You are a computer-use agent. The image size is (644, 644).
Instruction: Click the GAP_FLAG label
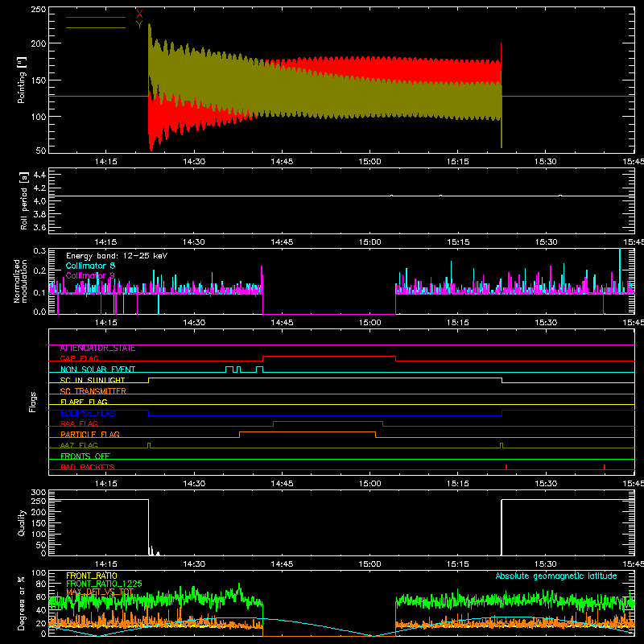point(79,358)
